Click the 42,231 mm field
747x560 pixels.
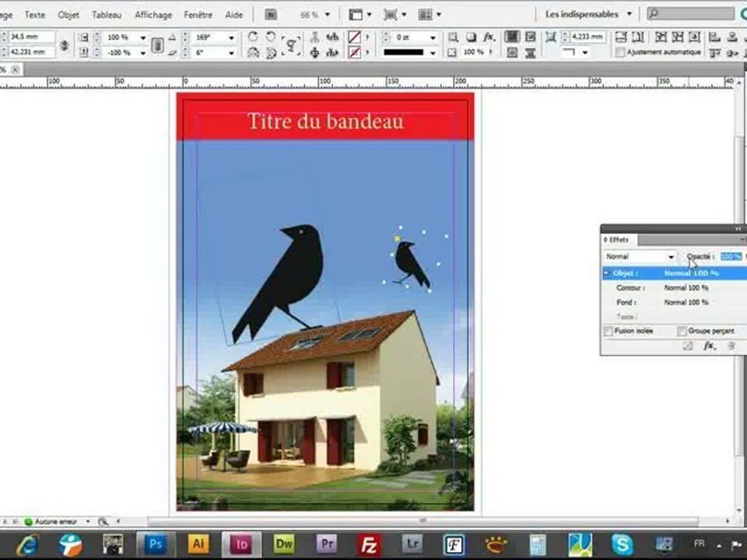coord(31,52)
